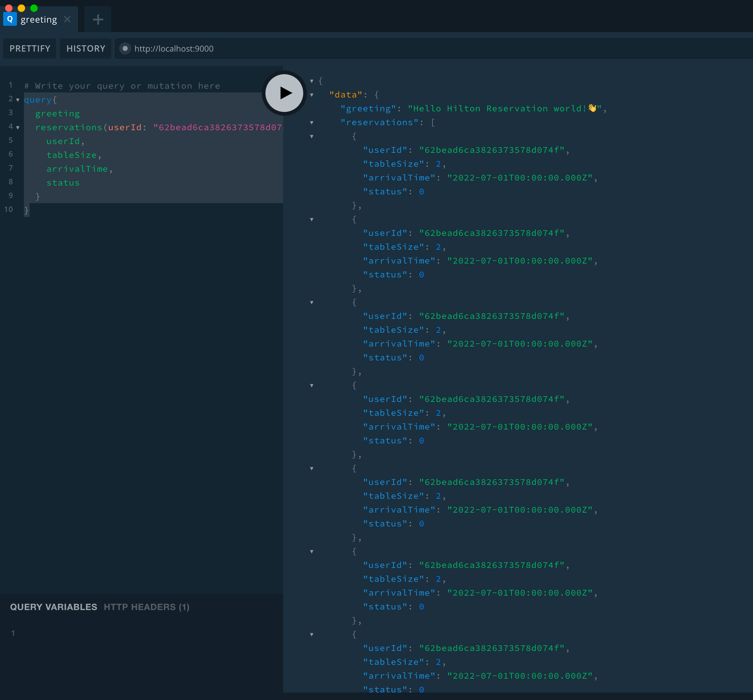The image size is (753, 700).
Task: Switch to HTTP HEADERS (1) tab
Action: (146, 607)
